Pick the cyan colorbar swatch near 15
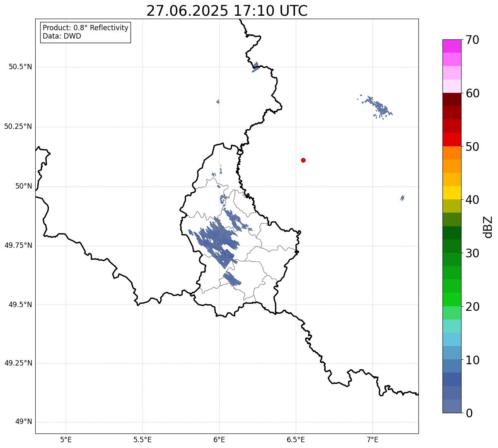This screenshot has width=498, height=448. coord(452,339)
